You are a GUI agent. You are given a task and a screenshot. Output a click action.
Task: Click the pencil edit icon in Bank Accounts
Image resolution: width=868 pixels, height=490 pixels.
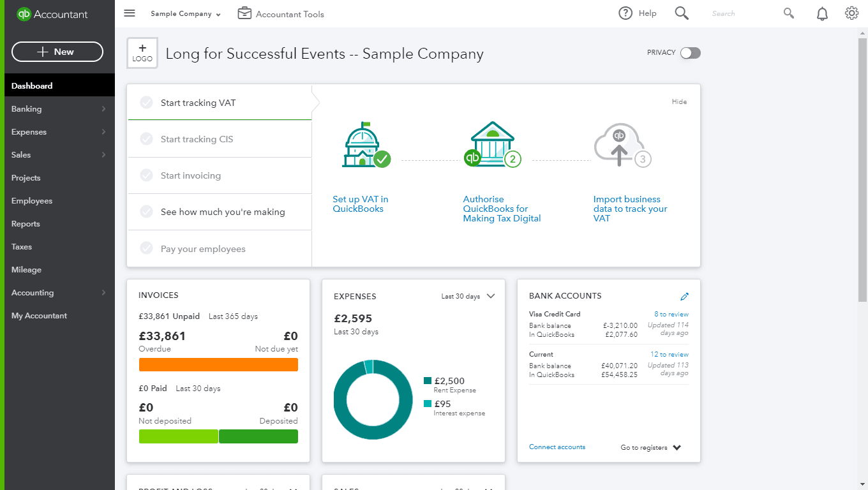point(685,296)
